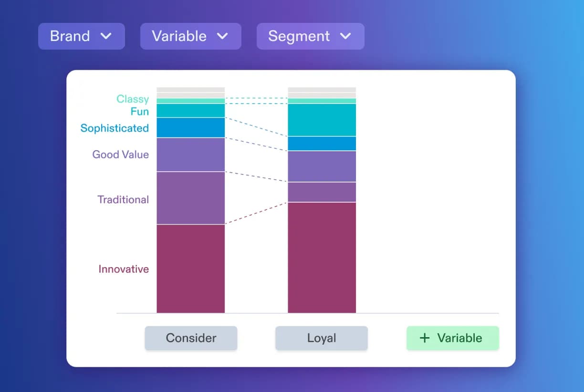This screenshot has width=584, height=392.
Task: Select the Consider column button
Action: click(191, 338)
